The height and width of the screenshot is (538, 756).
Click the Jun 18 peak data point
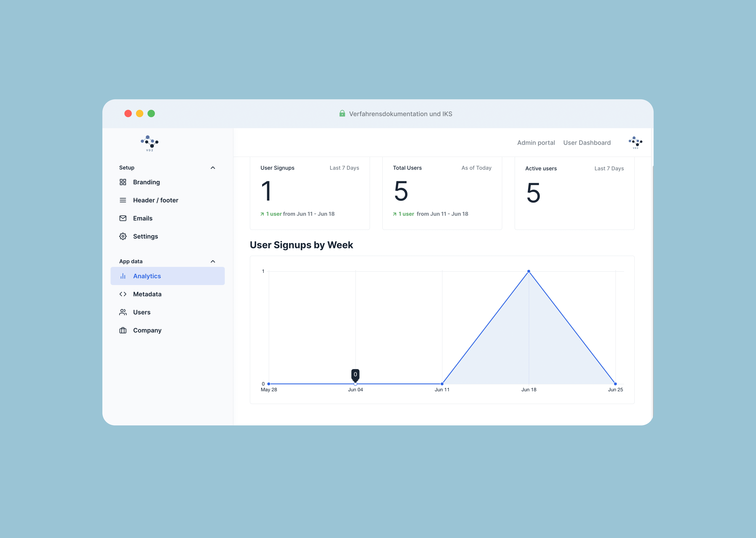529,271
